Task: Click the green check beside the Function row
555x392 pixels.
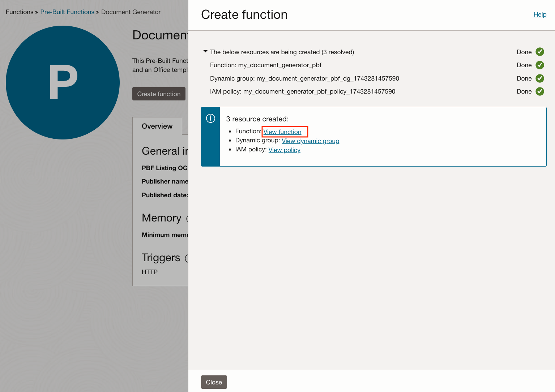Action: 539,65
